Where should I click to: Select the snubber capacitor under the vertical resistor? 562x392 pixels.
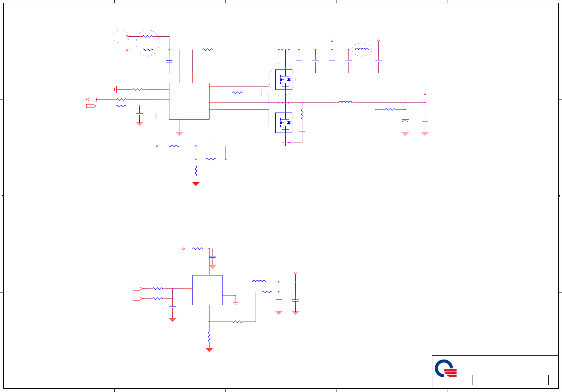coord(302,131)
